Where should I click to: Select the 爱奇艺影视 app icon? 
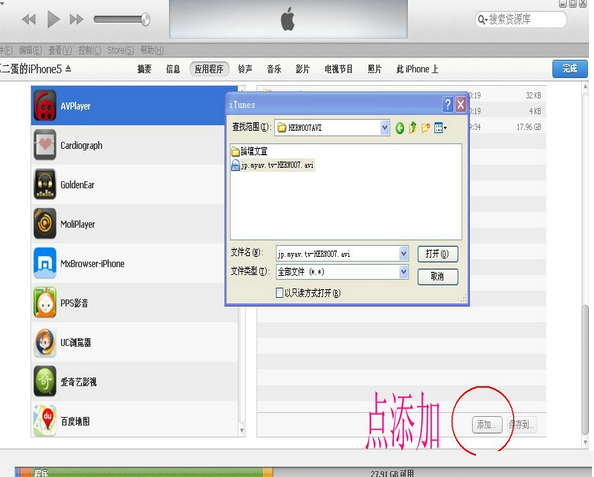click(45, 382)
